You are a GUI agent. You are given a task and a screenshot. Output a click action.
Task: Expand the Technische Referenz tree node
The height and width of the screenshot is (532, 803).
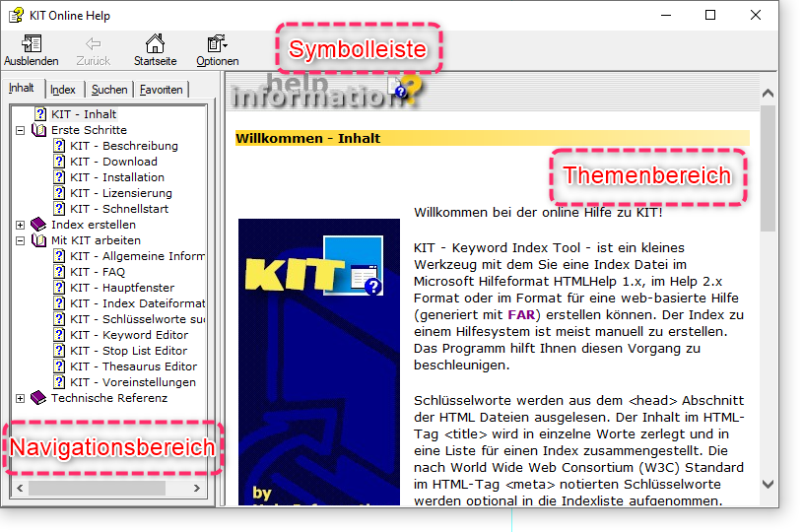pos(21,398)
